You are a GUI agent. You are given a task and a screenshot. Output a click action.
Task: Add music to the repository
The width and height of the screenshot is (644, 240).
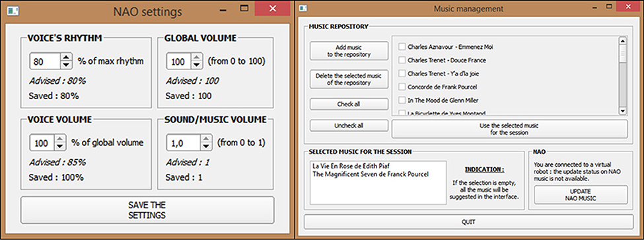(x=349, y=50)
